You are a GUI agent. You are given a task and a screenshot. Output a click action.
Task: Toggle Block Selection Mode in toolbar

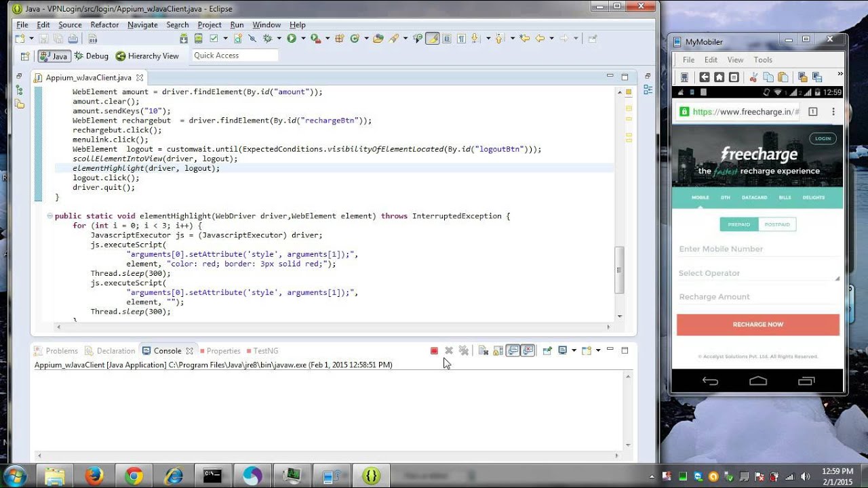pos(447,39)
